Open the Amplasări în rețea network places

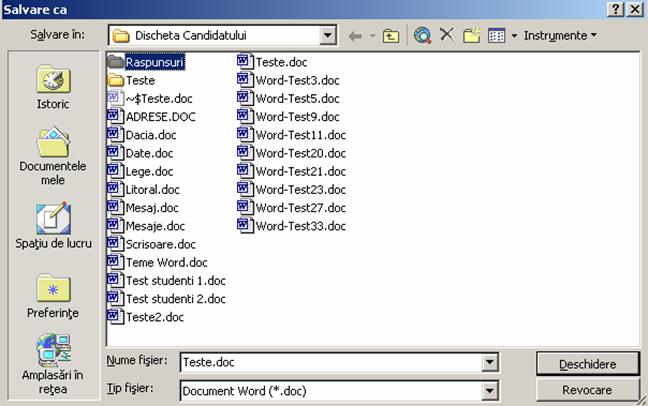coord(53,367)
